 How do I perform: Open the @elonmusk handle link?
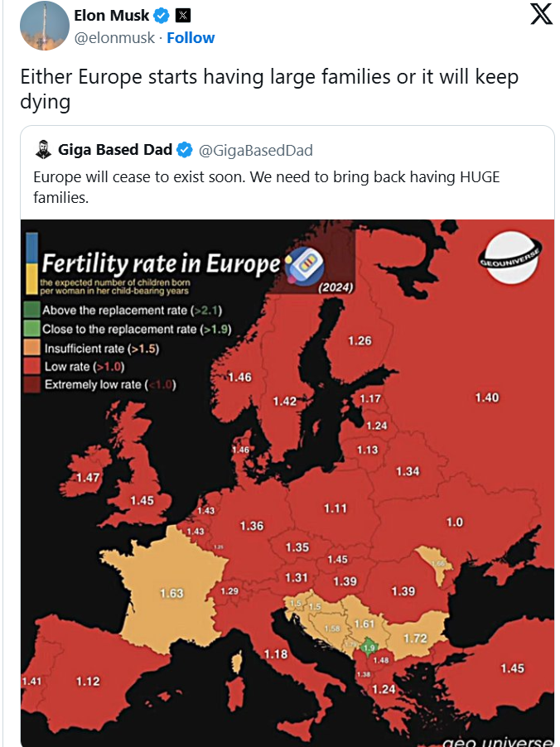(x=114, y=37)
